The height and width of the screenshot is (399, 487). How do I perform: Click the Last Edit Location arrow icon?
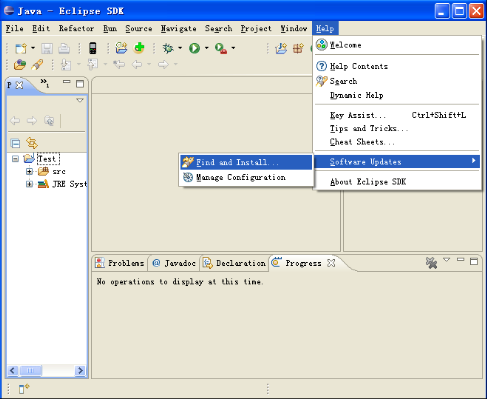pyautogui.click(x=119, y=64)
